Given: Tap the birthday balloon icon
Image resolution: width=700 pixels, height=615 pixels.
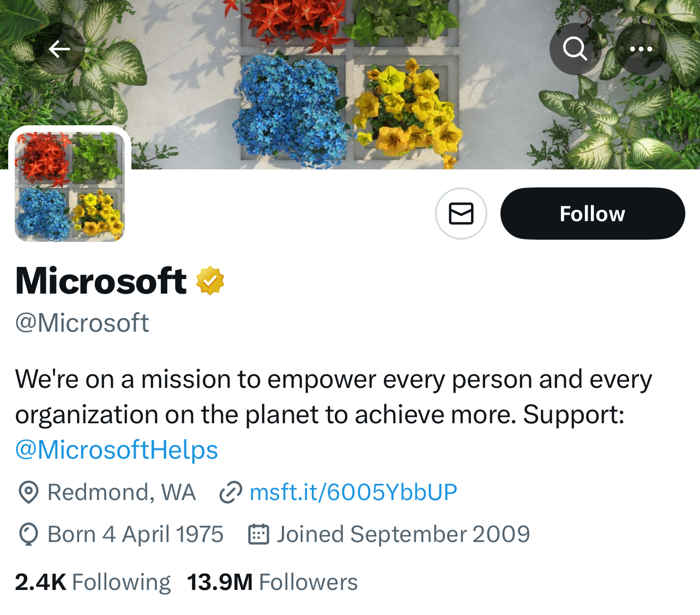Looking at the screenshot, I should click(28, 534).
